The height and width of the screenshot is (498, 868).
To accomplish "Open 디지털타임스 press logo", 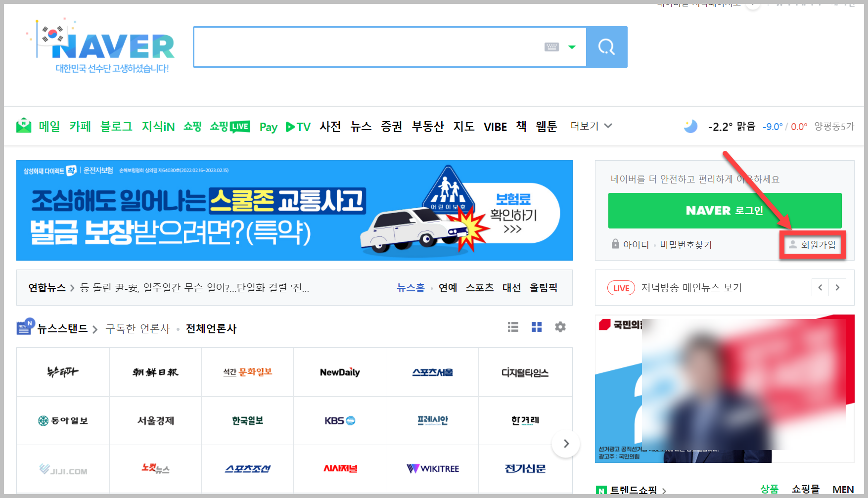I will (x=525, y=372).
